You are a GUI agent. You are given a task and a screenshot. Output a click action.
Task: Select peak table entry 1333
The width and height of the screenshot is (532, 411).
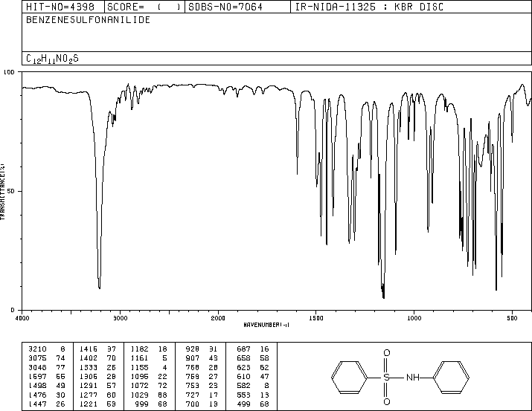point(97,367)
